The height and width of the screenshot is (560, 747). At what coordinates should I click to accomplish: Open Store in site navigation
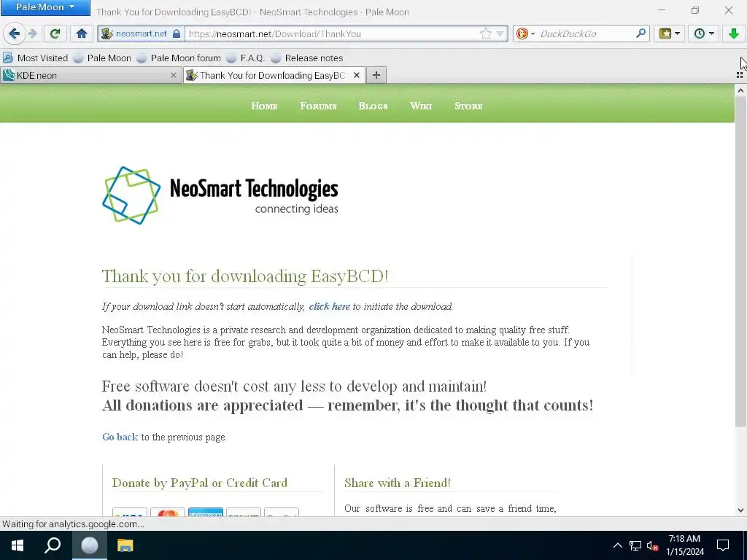pyautogui.click(x=468, y=106)
